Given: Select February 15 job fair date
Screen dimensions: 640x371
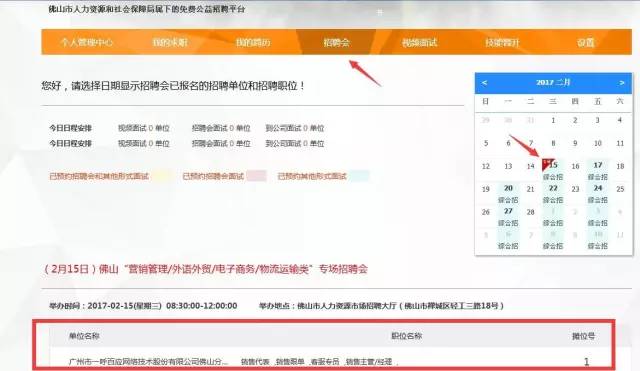Looking at the screenshot, I should (553, 170).
